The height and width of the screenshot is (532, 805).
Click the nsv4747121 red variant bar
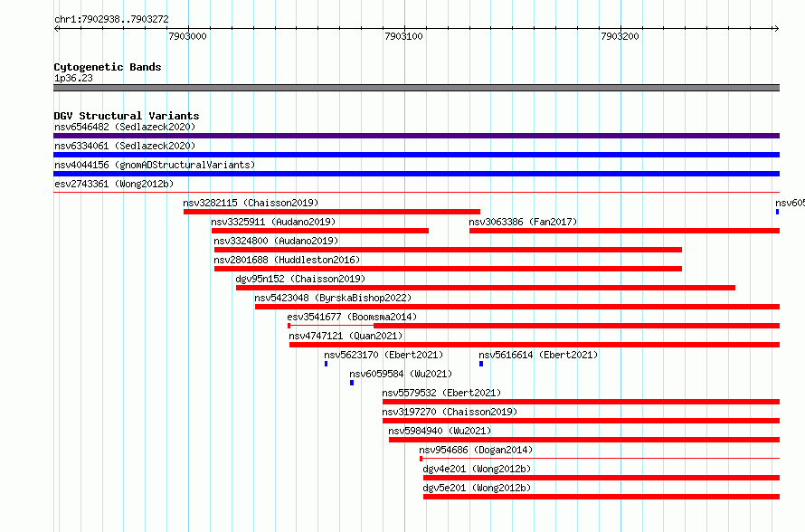(535, 345)
